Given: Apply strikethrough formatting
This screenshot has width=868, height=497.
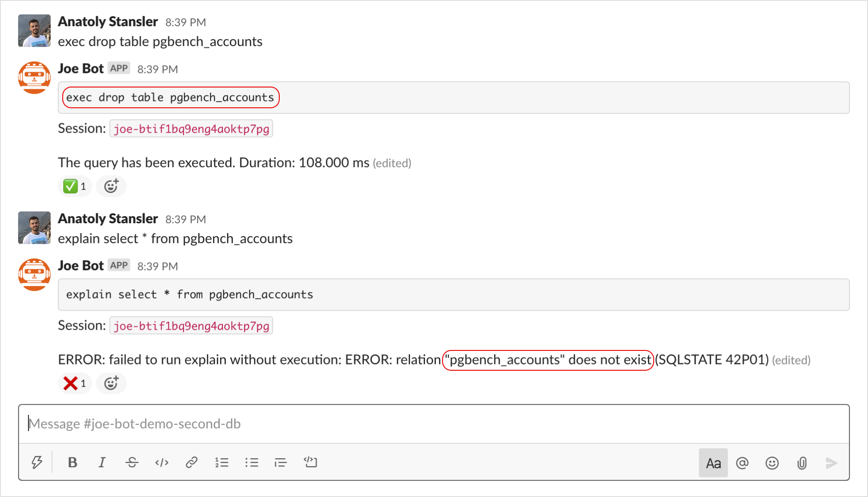Looking at the screenshot, I should pos(132,462).
